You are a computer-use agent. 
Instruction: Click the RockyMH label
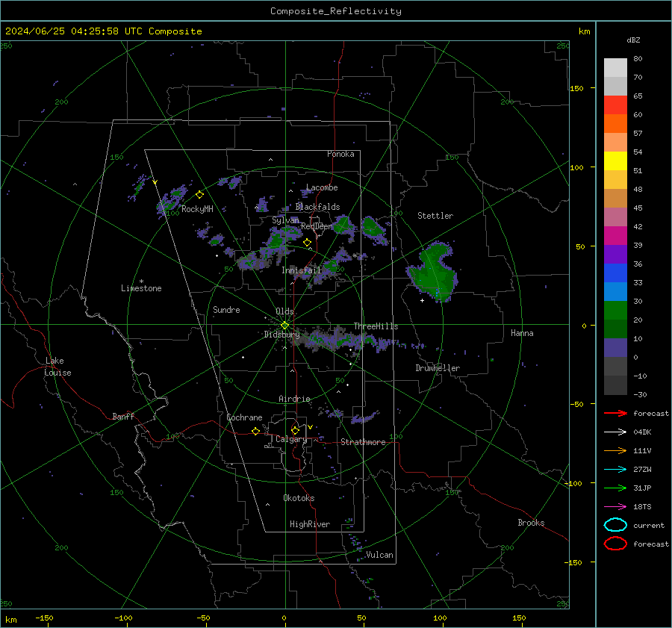[197, 209]
